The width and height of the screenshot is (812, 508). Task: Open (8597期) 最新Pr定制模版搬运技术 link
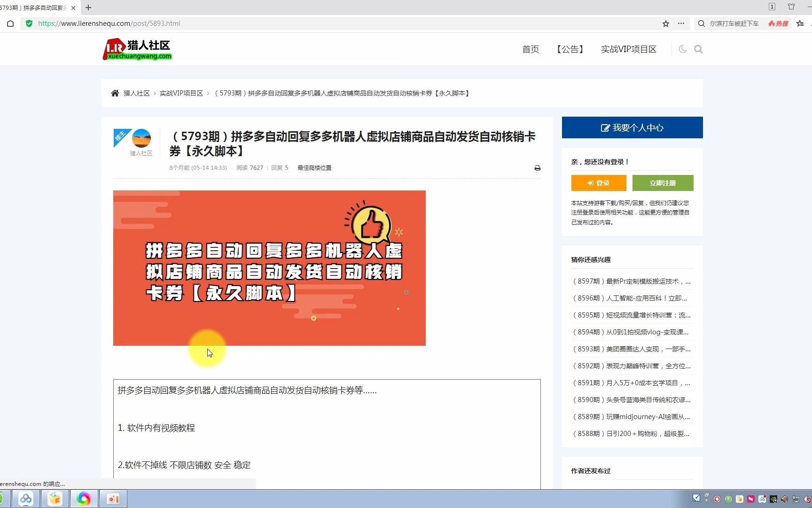[631, 281]
